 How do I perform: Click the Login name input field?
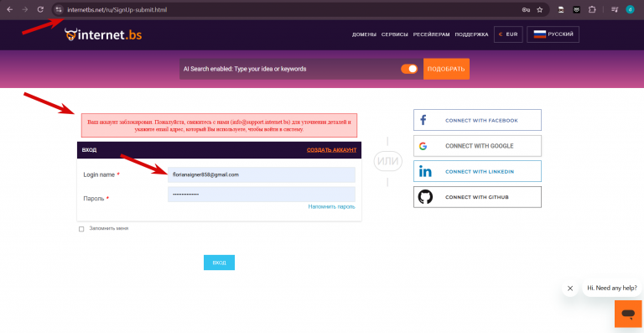262,174
